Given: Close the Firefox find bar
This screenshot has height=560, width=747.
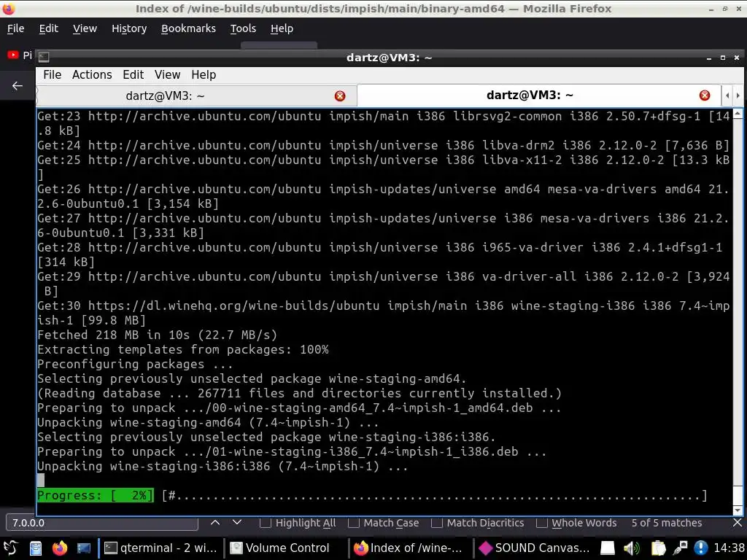Looking at the screenshot, I should click(737, 523).
